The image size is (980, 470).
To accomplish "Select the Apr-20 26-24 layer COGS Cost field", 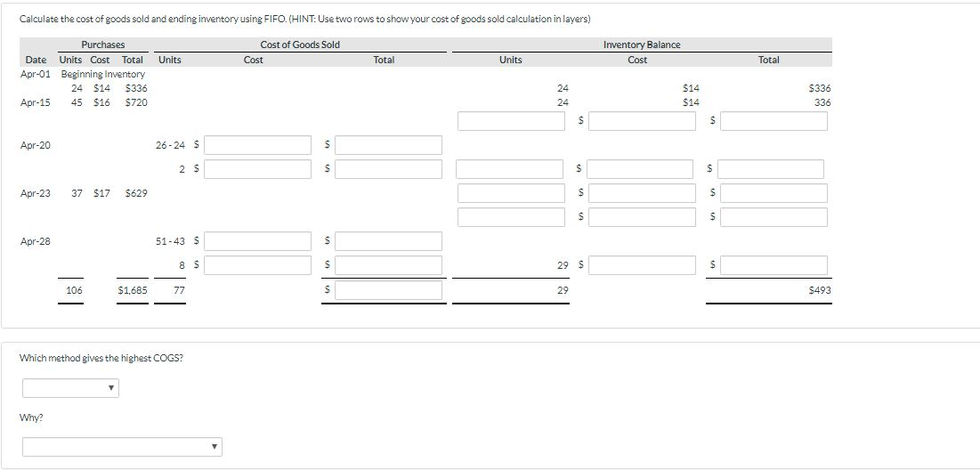I will [257, 145].
